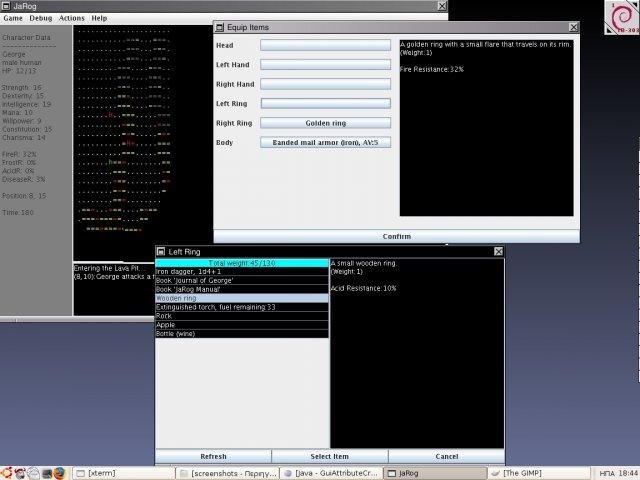Close the Equip Items window
Image resolution: width=640 pixels, height=480 pixels.
(x=573, y=27)
